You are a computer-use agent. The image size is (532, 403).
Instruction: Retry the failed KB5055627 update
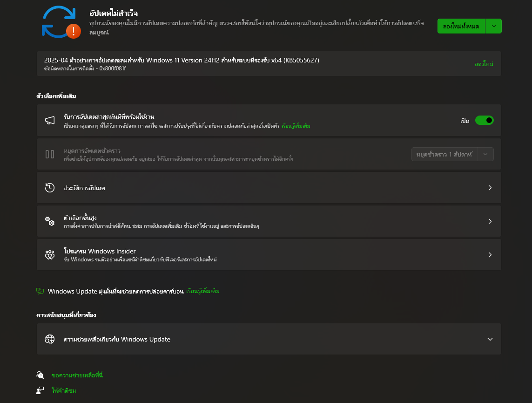(x=484, y=64)
